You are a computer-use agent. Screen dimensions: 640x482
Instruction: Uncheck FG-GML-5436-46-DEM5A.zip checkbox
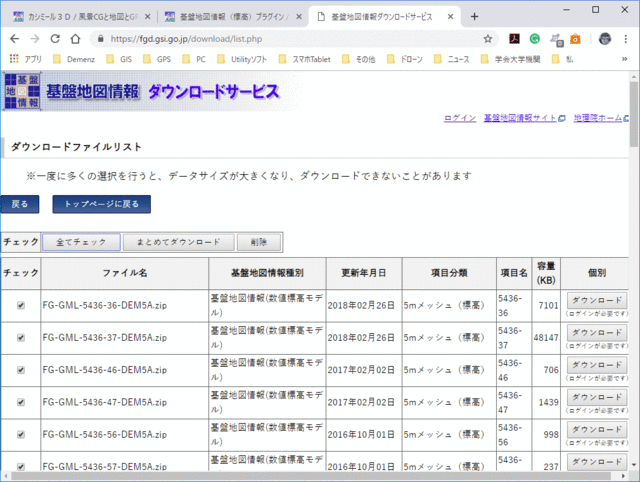coord(21,370)
